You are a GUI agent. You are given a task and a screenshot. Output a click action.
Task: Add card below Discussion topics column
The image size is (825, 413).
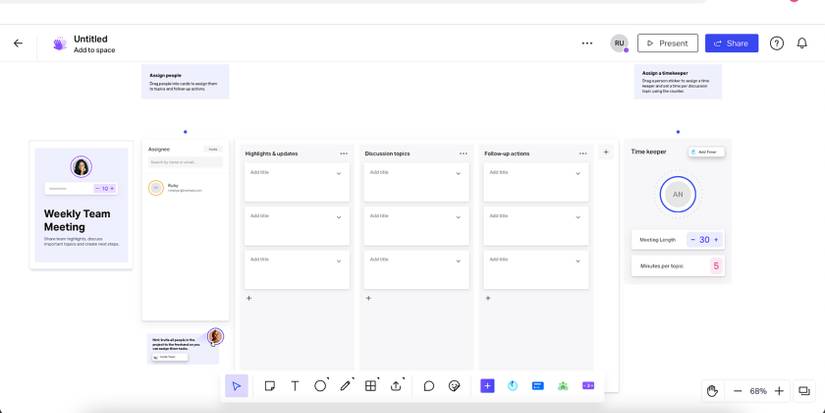[x=368, y=298]
